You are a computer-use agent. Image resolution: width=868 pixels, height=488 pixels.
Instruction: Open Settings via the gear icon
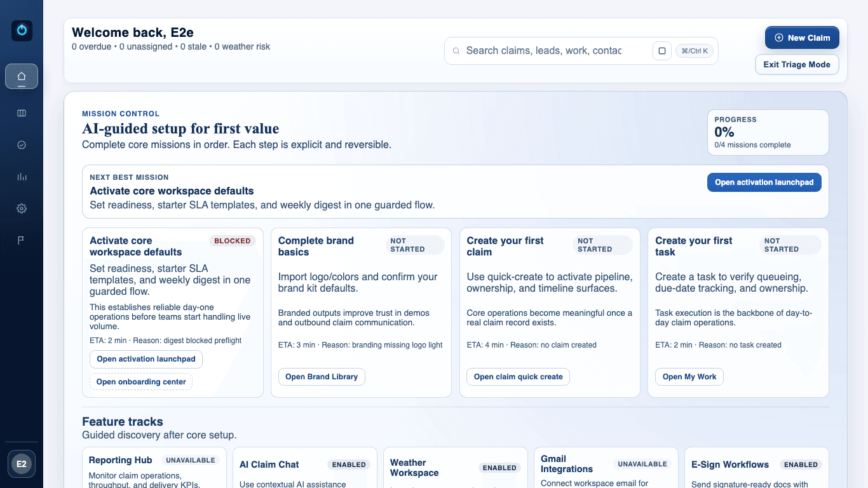click(22, 208)
